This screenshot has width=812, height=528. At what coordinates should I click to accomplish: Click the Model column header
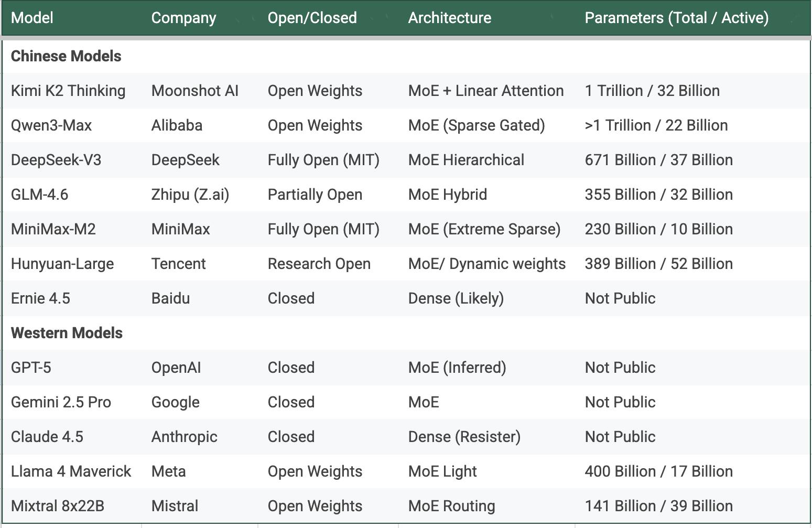(32, 18)
